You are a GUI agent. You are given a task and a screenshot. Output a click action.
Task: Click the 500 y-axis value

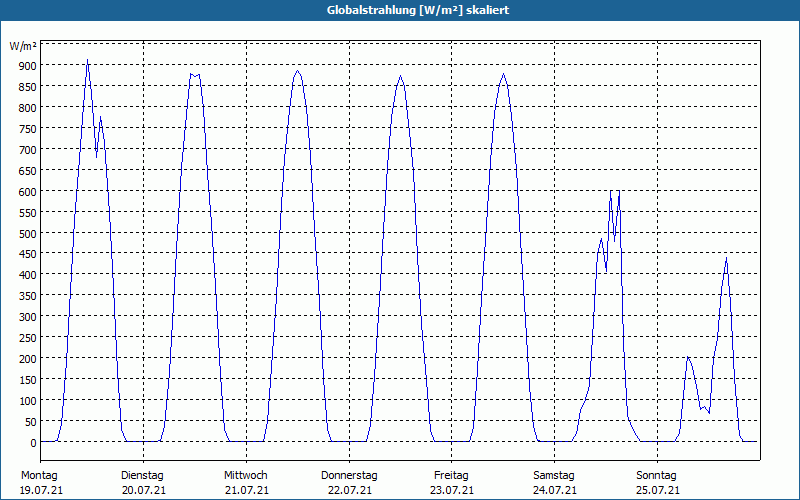click(28, 233)
